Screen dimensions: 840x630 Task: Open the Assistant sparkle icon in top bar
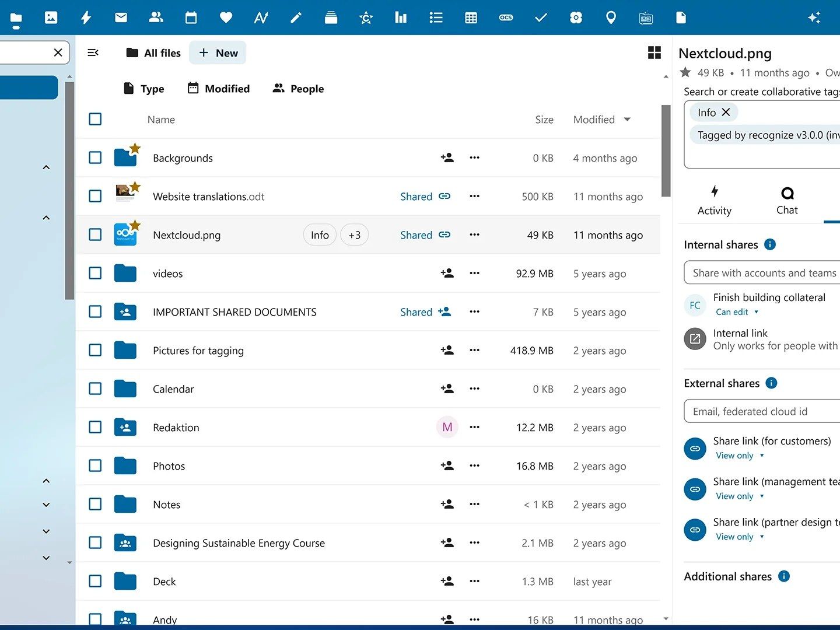point(814,17)
